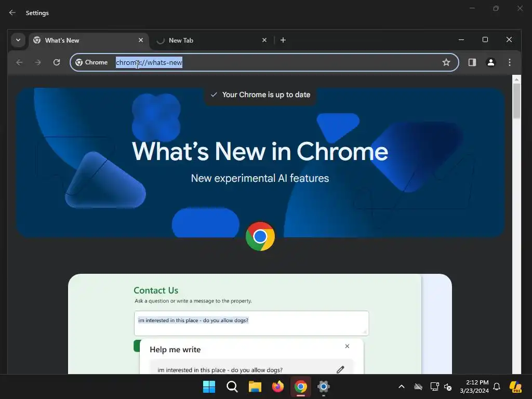Open a new tab with plus button

point(283,40)
